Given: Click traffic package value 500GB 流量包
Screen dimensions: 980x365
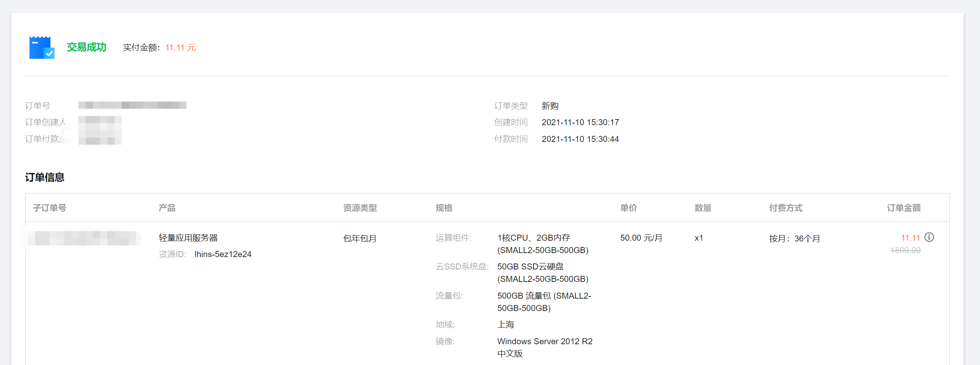Looking at the screenshot, I should coord(524,296).
